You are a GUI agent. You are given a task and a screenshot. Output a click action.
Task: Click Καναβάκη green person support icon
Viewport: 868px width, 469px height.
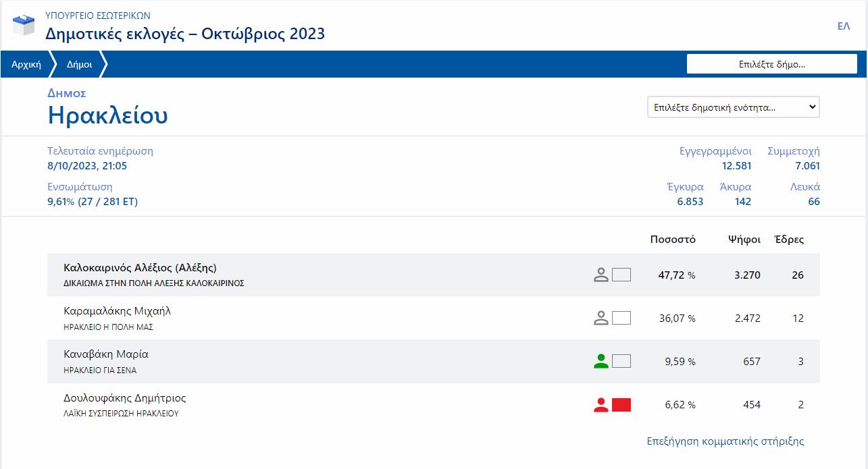[601, 362]
